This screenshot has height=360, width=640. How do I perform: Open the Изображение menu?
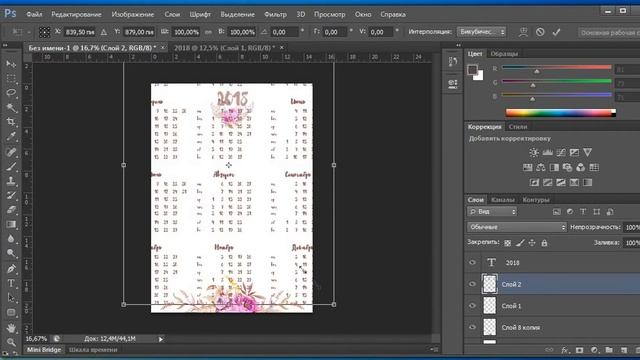click(x=133, y=14)
